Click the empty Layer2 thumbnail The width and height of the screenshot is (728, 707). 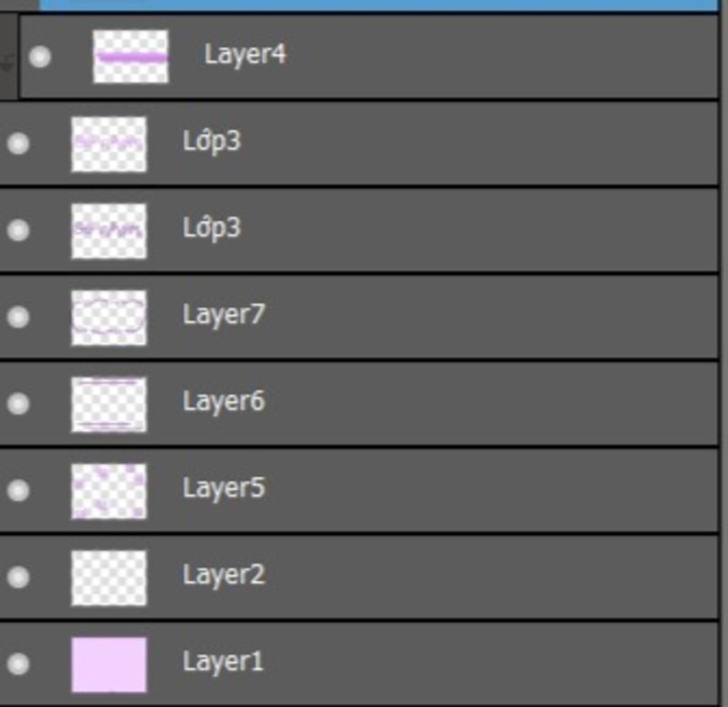click(x=109, y=578)
